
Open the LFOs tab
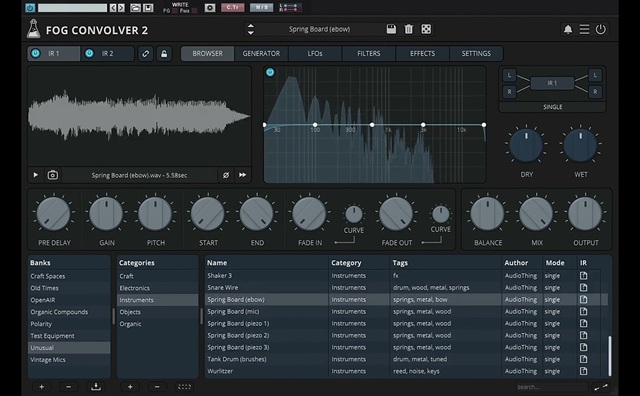[315, 53]
